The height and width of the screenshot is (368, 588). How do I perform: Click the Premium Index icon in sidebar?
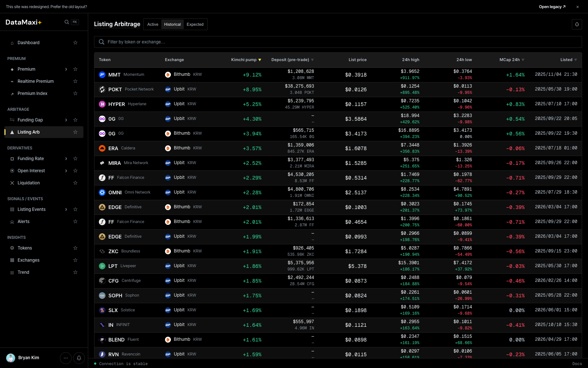[12, 93]
